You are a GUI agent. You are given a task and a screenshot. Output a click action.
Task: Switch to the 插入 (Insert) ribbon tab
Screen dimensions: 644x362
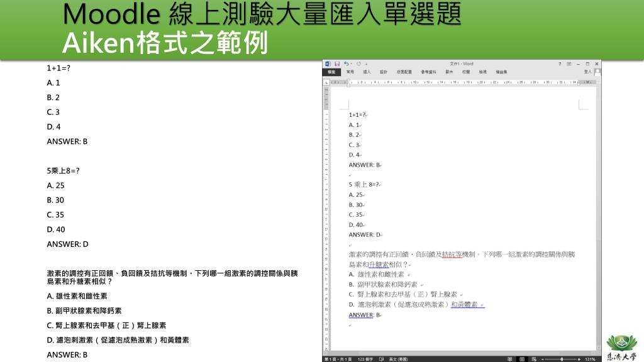click(x=367, y=72)
